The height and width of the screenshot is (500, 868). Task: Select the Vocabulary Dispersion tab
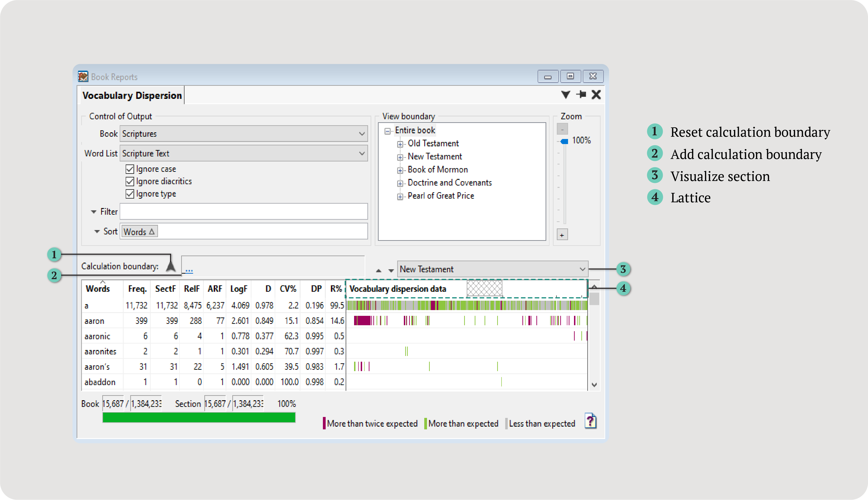click(x=132, y=95)
